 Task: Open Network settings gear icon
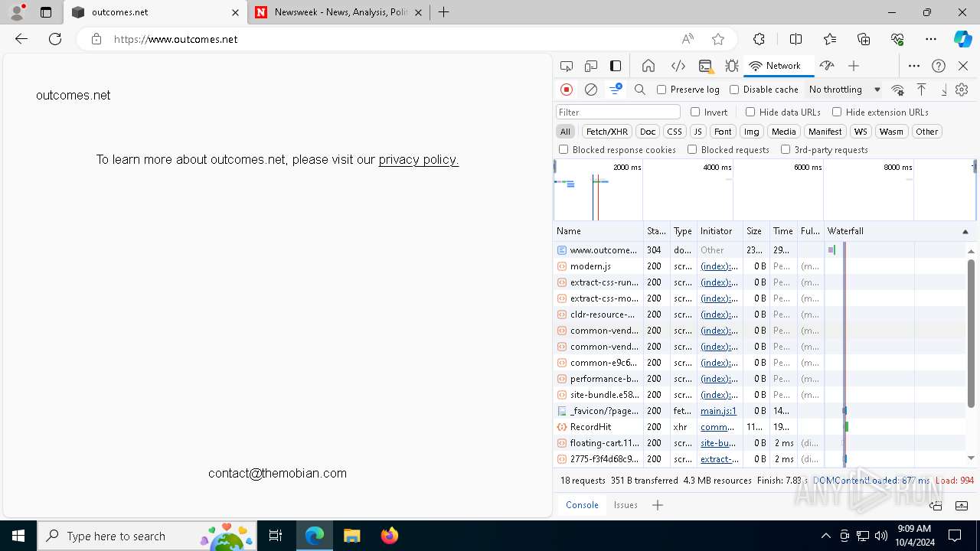coord(962,90)
